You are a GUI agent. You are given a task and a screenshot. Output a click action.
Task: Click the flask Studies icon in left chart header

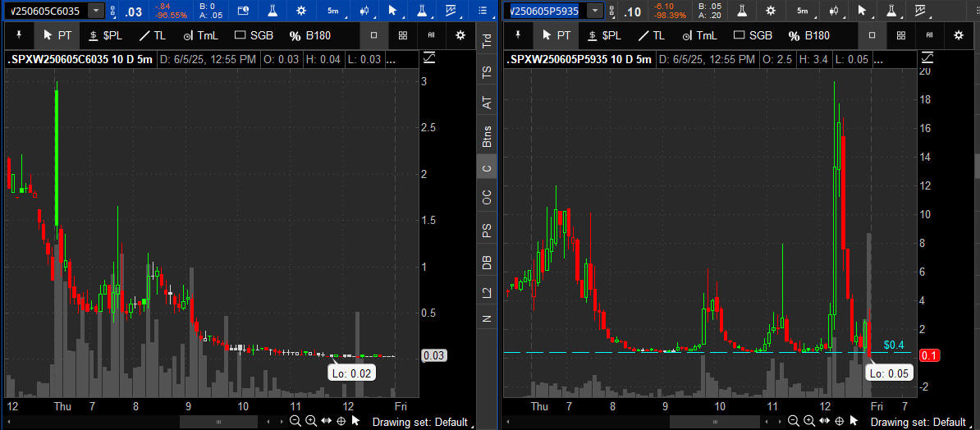(421, 11)
